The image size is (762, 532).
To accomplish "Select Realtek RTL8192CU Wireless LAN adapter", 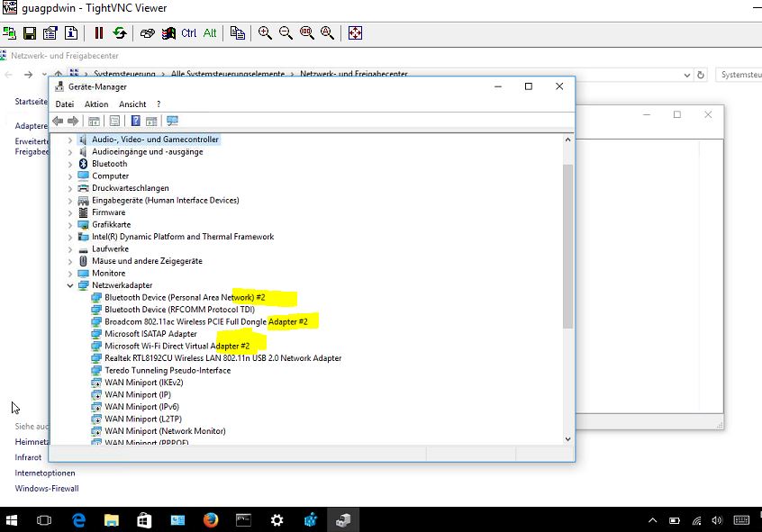I will [x=222, y=358].
